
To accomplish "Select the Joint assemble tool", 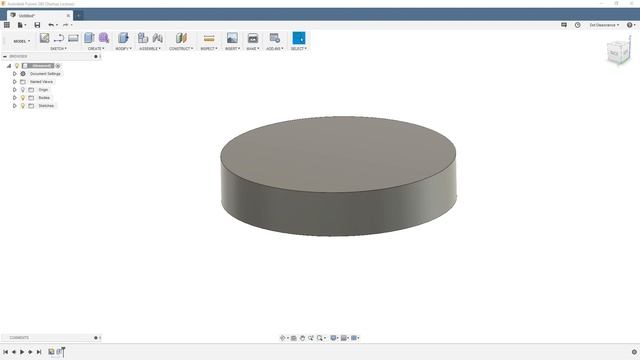I will [x=158, y=38].
